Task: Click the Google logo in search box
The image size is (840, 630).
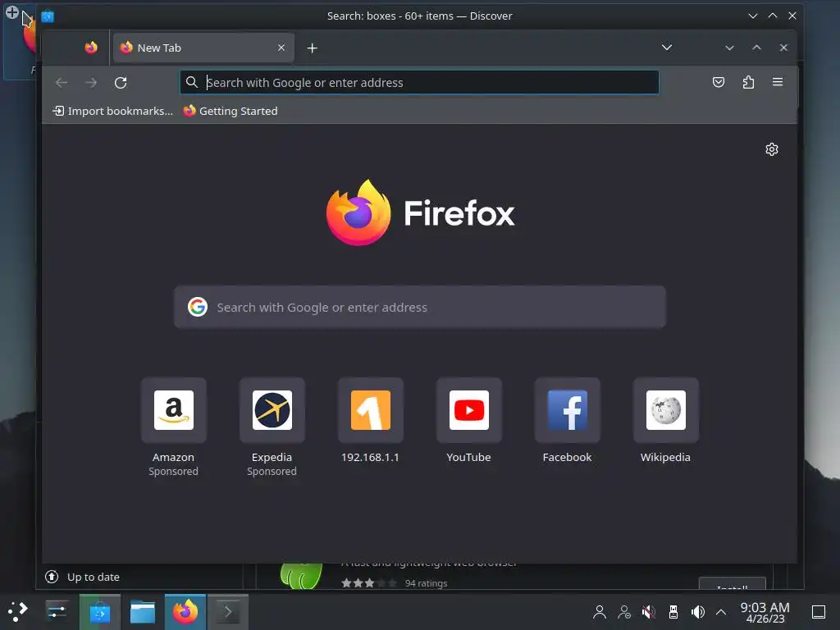Action: 198,307
